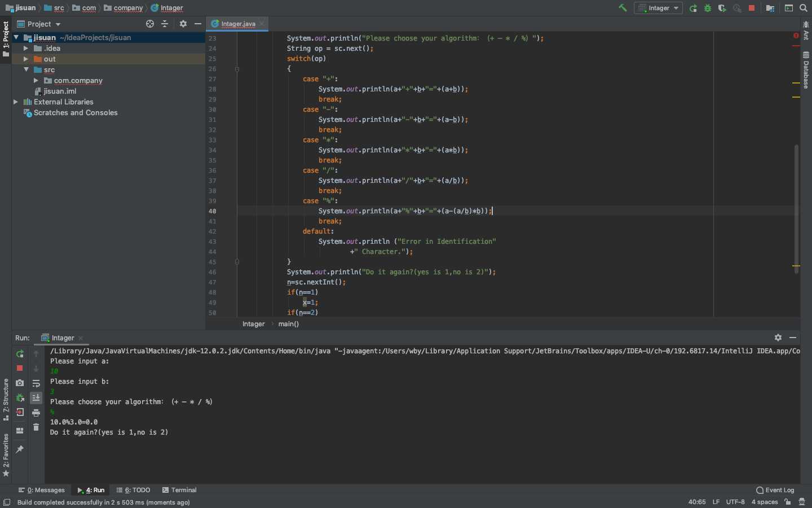Restore layout in the Run panel

click(x=20, y=431)
